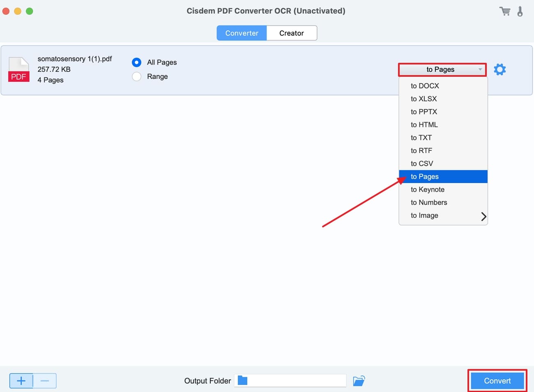
Task: Add a file with the plus button
Action: tap(21, 381)
